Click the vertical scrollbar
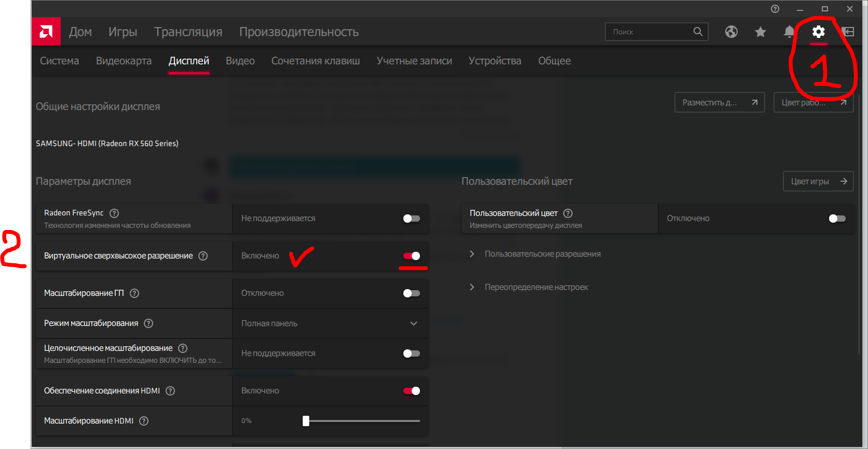 pyautogui.click(x=860, y=223)
